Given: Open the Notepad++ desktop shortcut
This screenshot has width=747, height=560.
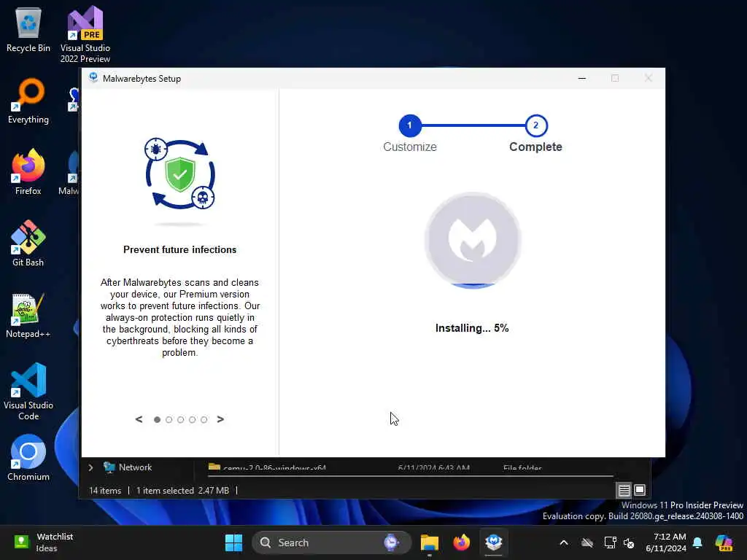Looking at the screenshot, I should click(x=28, y=315).
